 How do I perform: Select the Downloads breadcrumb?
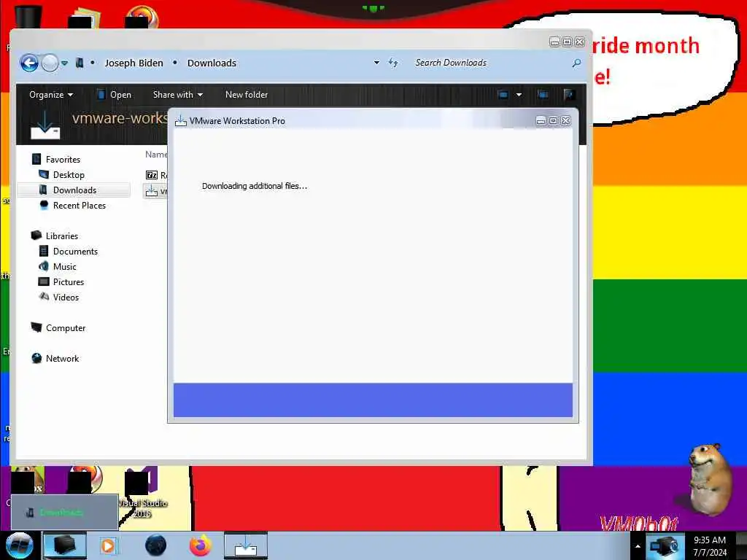pos(212,63)
